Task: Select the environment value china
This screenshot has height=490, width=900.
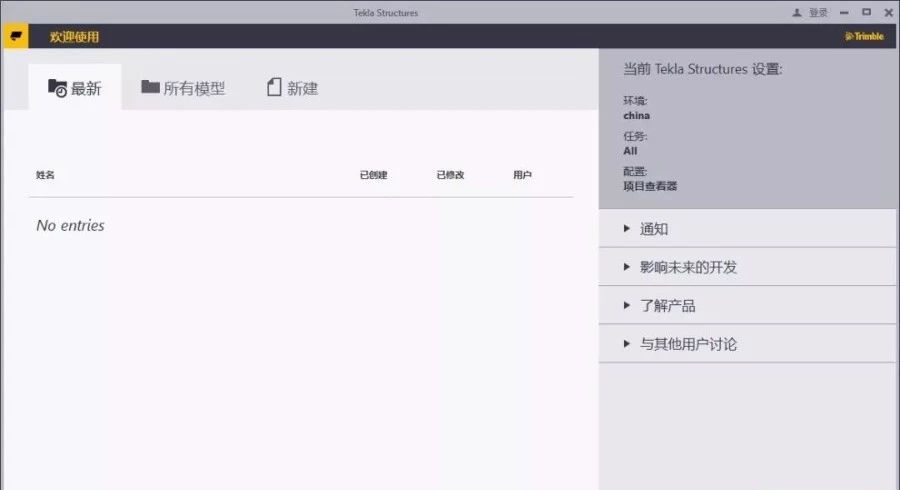Action: 637,115
